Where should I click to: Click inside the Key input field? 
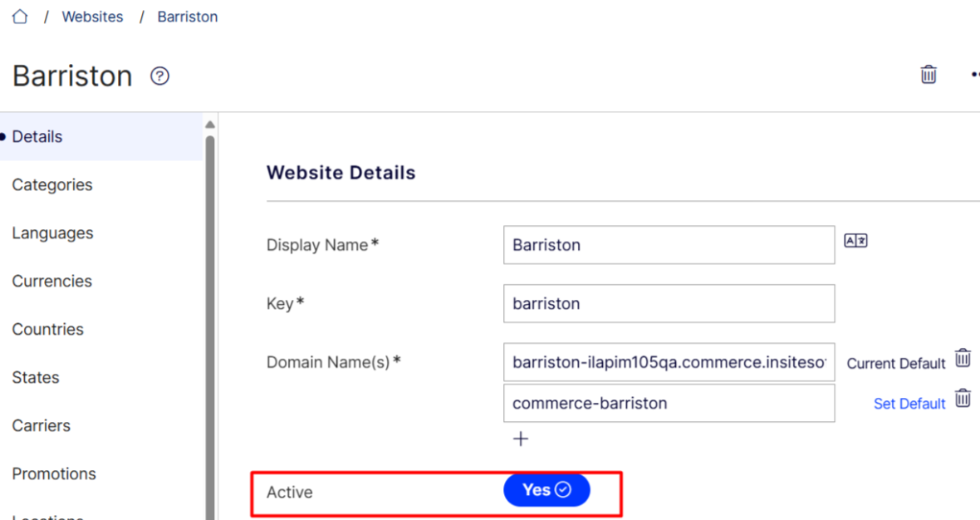(x=669, y=303)
